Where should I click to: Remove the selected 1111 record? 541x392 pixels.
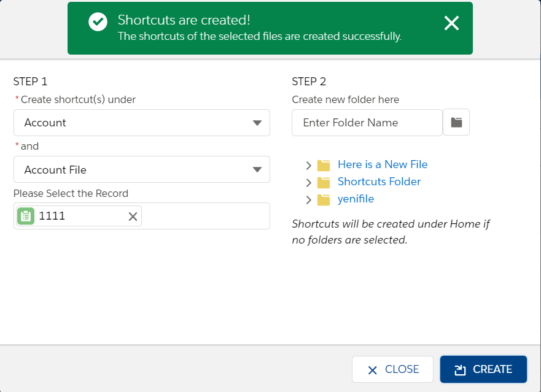(133, 216)
